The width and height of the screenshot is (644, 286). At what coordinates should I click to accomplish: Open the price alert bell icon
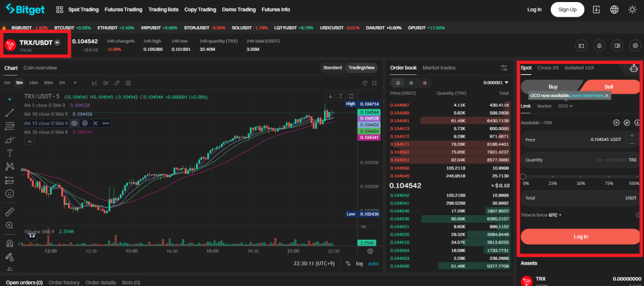(x=600, y=45)
